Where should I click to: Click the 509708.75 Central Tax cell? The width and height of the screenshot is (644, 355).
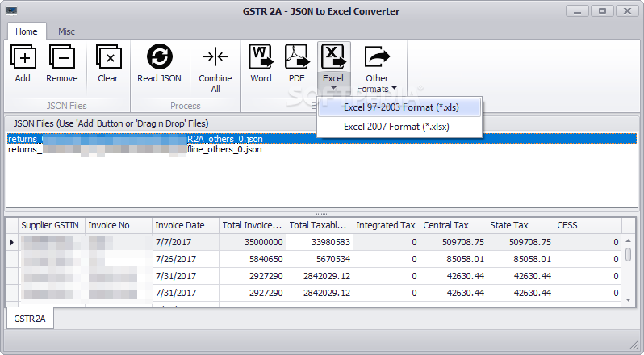453,242
